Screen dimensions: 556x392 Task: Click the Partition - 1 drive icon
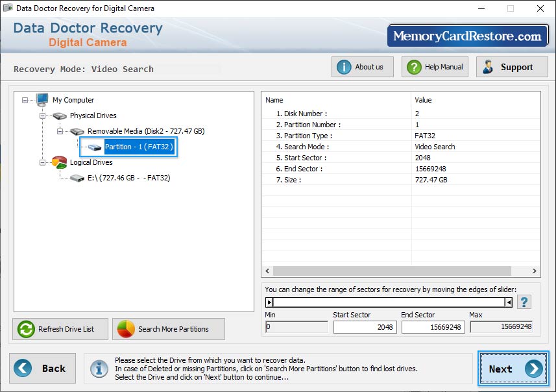[x=95, y=147]
